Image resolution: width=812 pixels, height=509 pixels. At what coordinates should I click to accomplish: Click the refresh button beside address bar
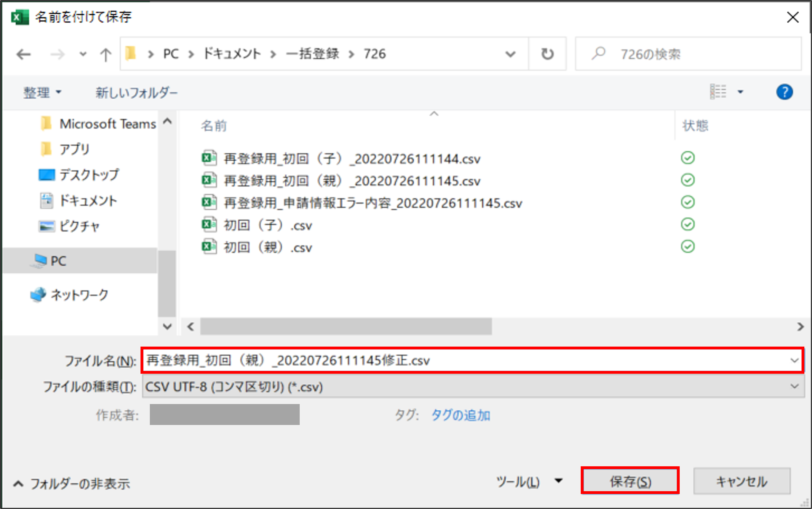(547, 54)
